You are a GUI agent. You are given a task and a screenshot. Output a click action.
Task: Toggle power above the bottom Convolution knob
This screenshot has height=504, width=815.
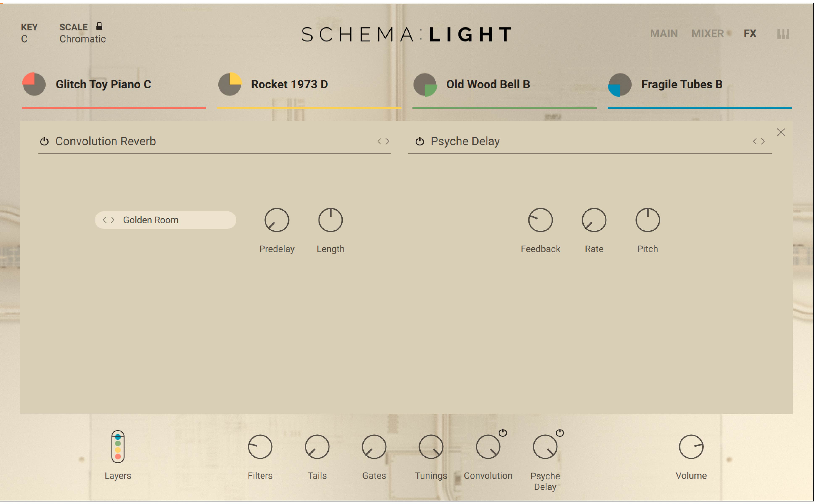502,433
